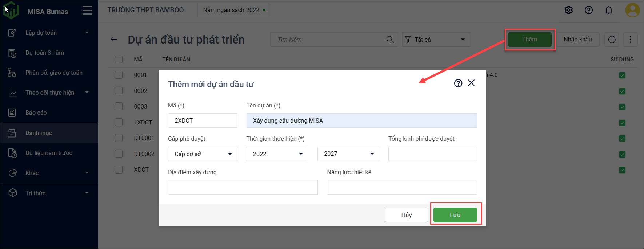
Task: Select Dự toán 3 năm in sidebar
Action: [x=44, y=53]
